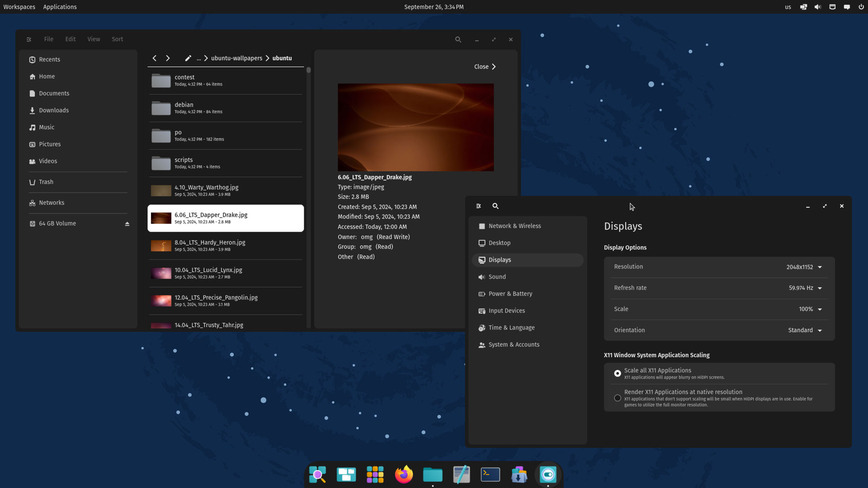868x488 pixels.
Task: Open the search icon in Settings window
Action: 495,206
